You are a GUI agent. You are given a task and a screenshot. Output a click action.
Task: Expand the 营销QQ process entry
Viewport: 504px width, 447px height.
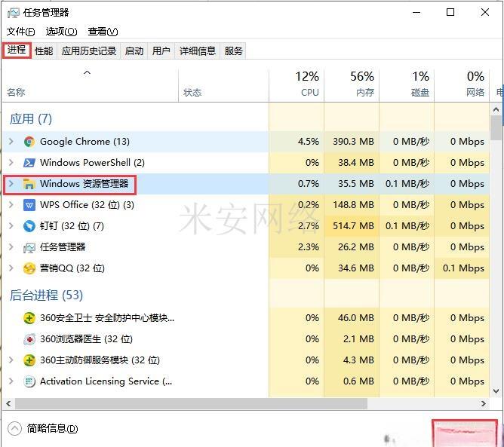(x=11, y=268)
